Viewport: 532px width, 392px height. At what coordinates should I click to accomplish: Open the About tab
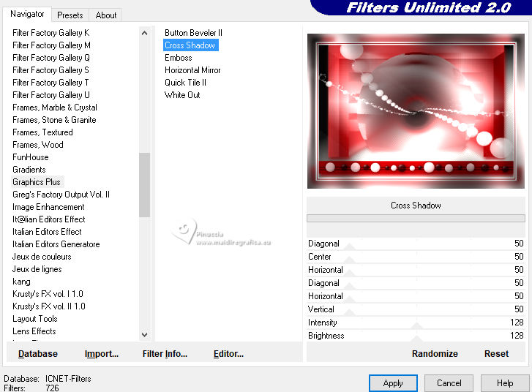pos(106,15)
